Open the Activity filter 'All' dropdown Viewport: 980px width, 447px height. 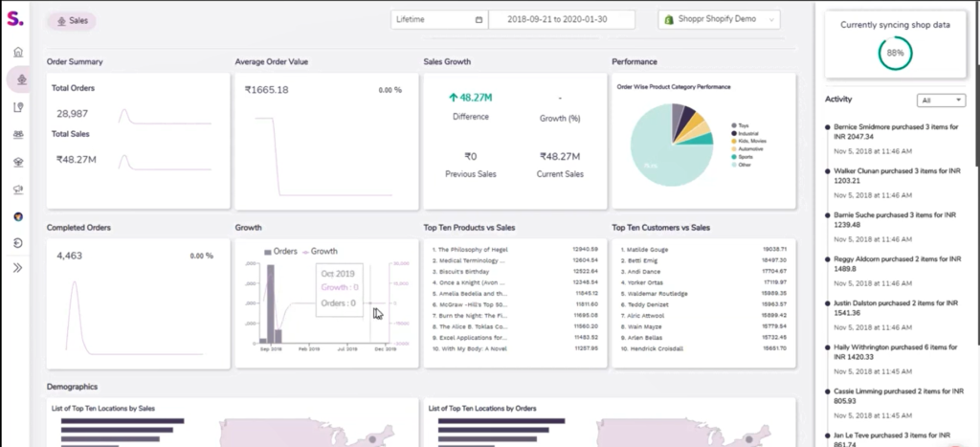(x=942, y=100)
